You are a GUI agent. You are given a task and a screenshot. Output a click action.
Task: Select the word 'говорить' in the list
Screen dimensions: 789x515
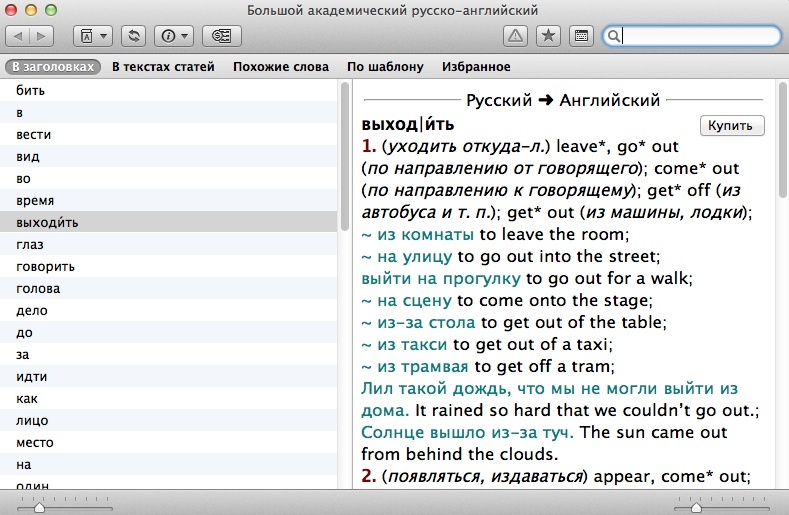pos(169,266)
